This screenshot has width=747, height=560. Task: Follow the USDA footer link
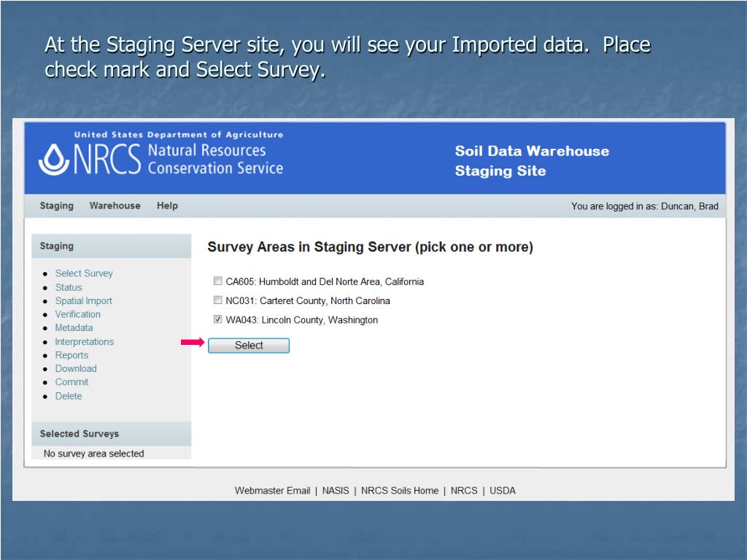click(503, 491)
